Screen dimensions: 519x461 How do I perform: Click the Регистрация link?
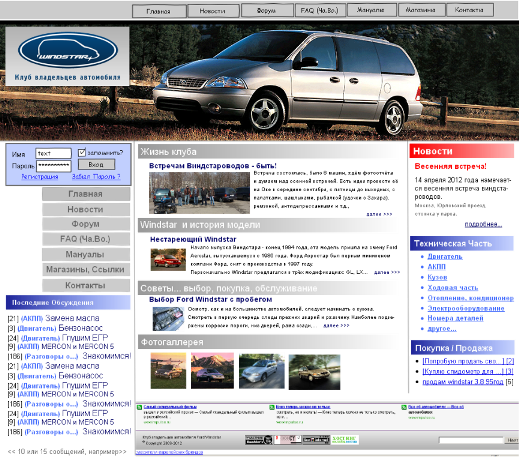[40, 176]
